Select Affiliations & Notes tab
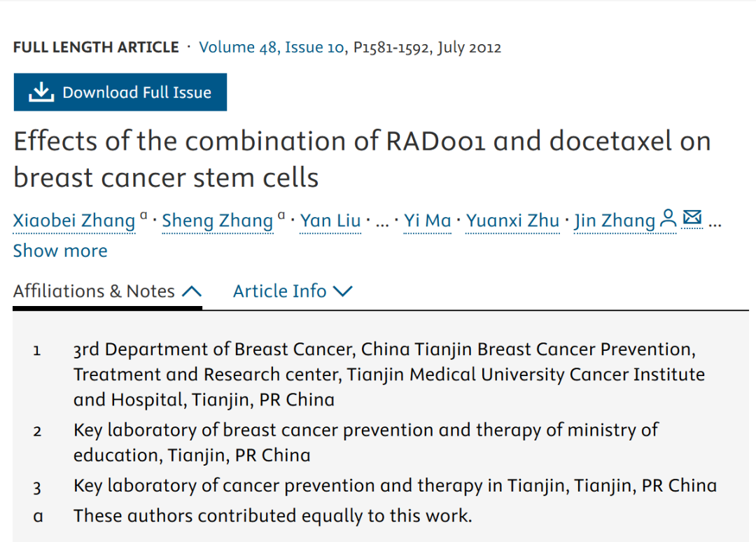Screen dimensions: 756x542 pos(107,291)
